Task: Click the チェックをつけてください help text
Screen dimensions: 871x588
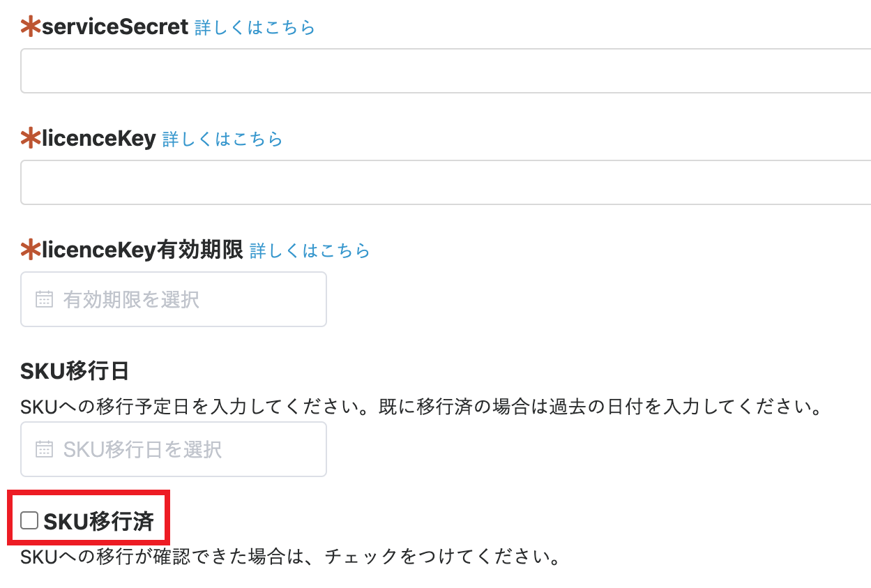Action: (290, 558)
